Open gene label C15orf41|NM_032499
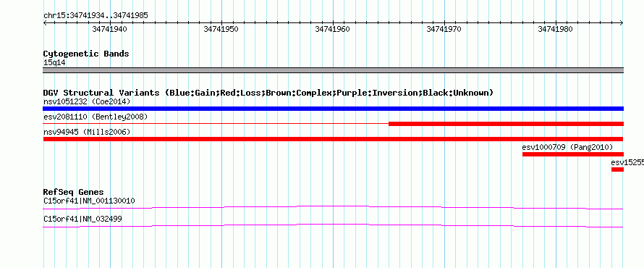Viewport: 644px width, 268px height. tap(82, 219)
